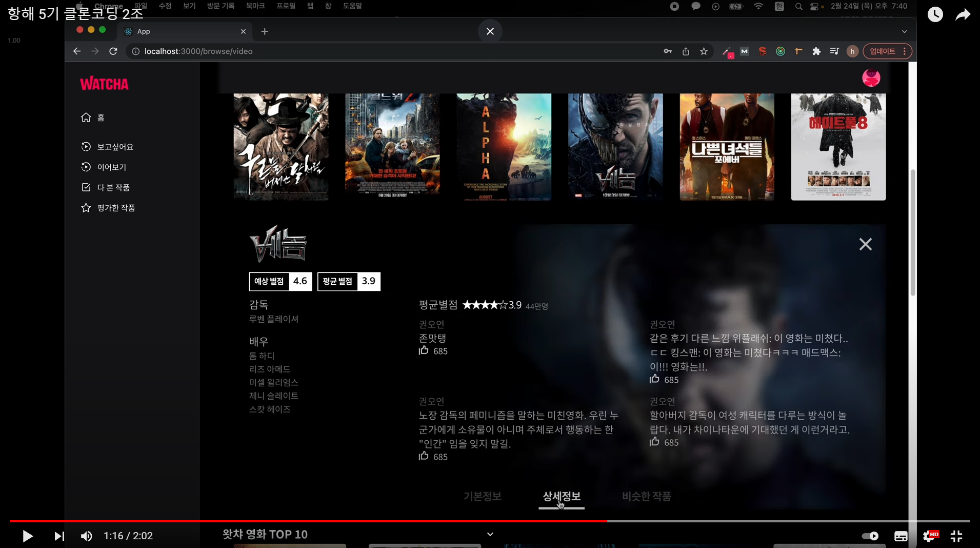
Task: Expand the 왓챠 영화 TOP 10 chapter chevron
Action: tap(490, 534)
